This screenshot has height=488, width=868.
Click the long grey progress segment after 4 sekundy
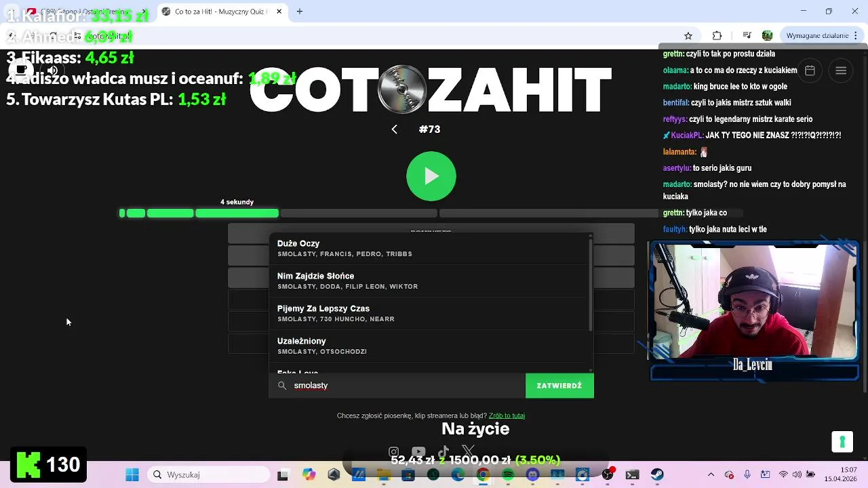coord(359,213)
